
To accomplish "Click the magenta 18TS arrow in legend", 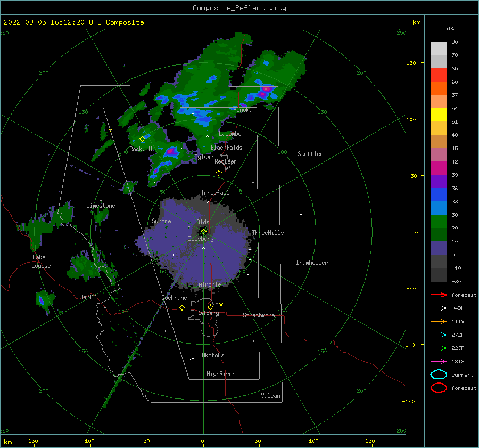I will [x=439, y=362].
